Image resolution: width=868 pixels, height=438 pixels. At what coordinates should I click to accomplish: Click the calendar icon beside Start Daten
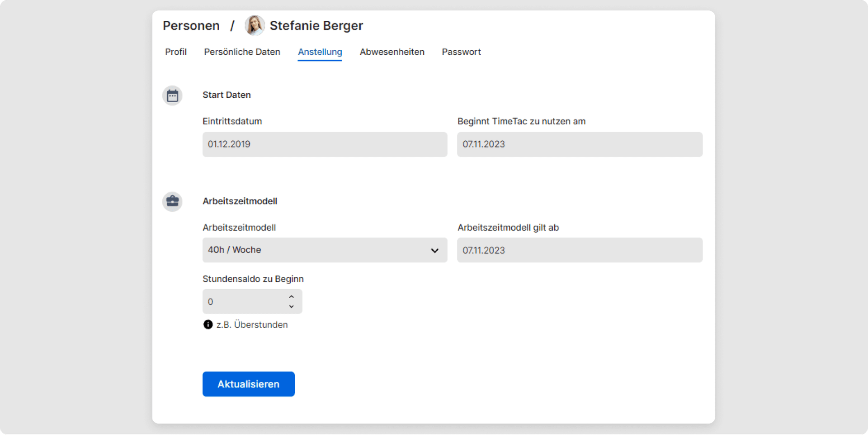pos(172,95)
